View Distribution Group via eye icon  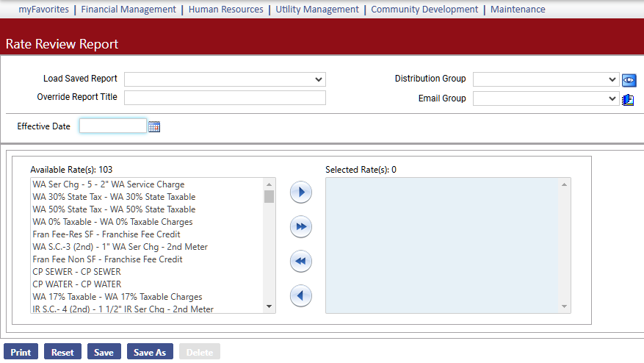(x=629, y=80)
